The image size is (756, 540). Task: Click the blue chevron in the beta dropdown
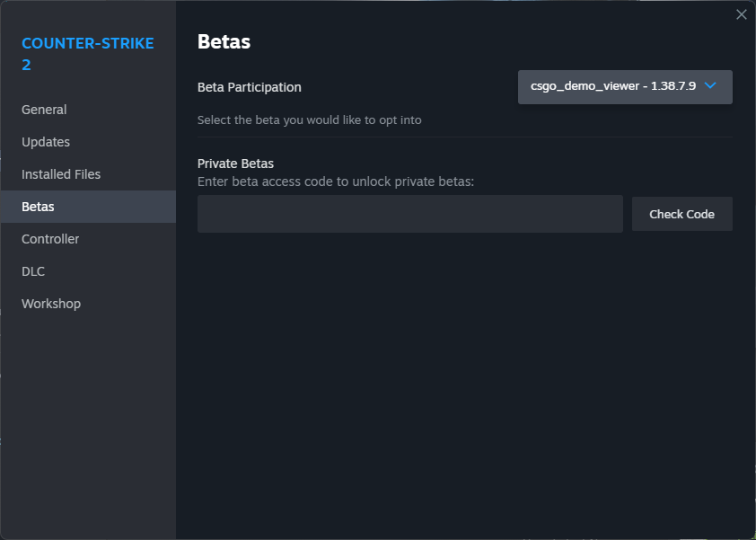pyautogui.click(x=710, y=86)
